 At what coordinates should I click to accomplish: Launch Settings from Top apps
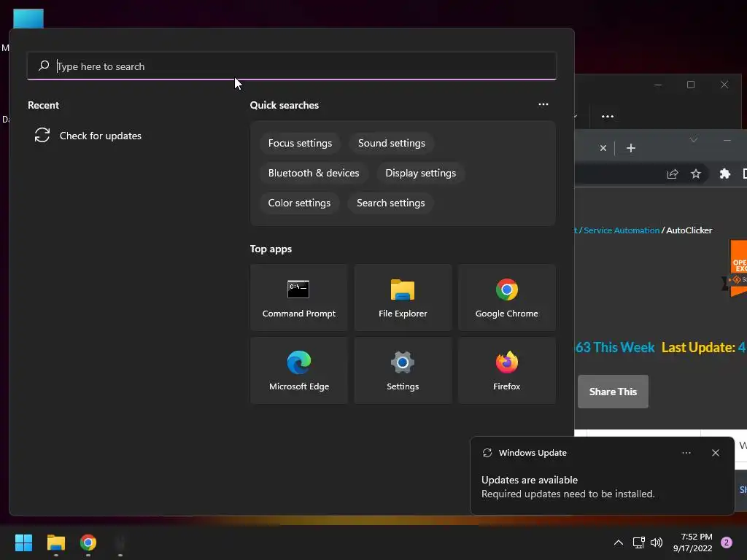403,370
